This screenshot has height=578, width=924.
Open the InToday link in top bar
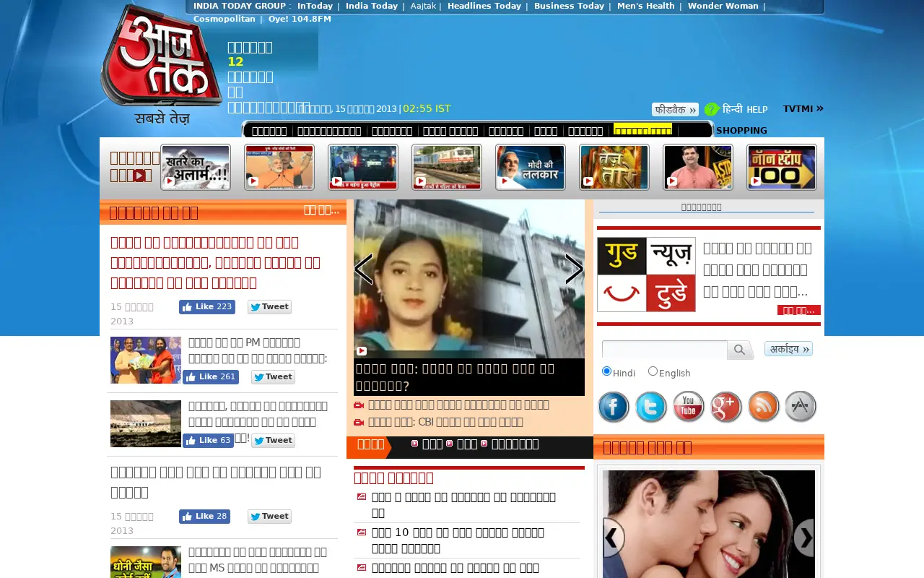pos(315,6)
